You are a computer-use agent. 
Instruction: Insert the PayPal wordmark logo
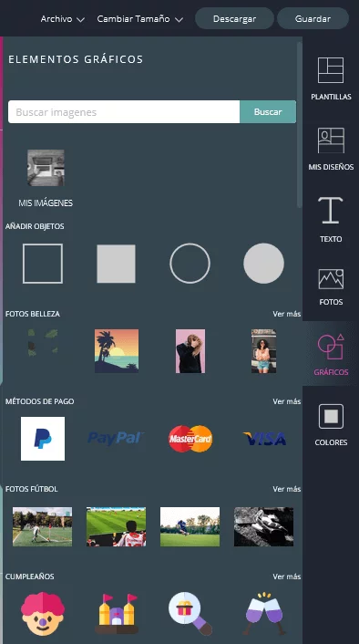coord(116,439)
